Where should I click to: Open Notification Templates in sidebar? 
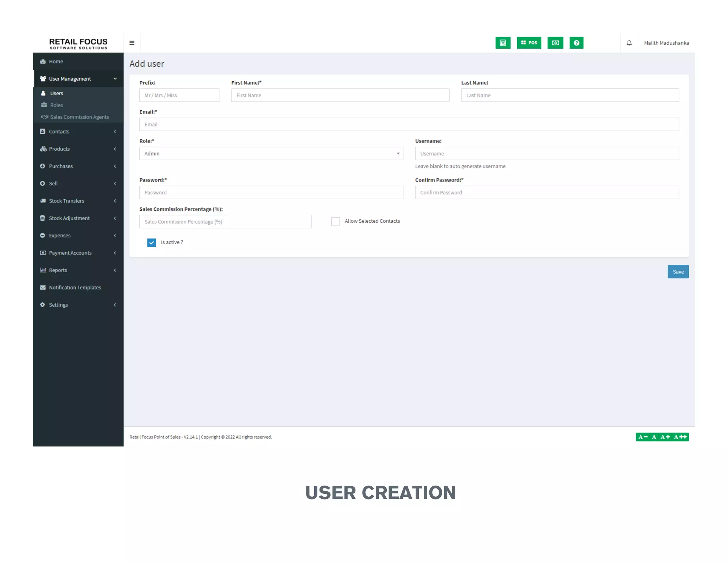pos(75,287)
